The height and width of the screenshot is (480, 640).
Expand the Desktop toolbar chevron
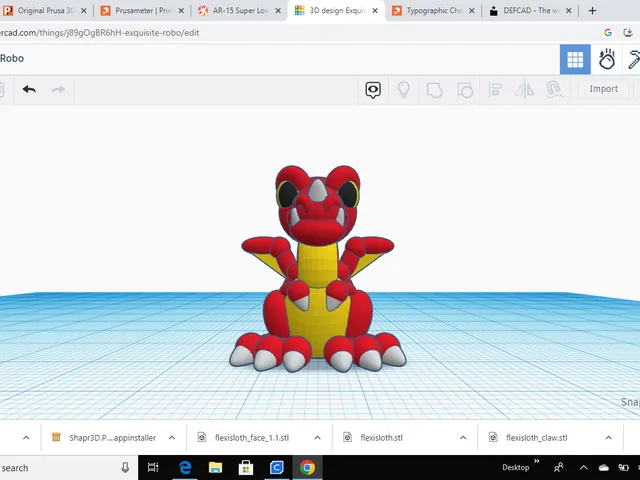[x=537, y=462]
